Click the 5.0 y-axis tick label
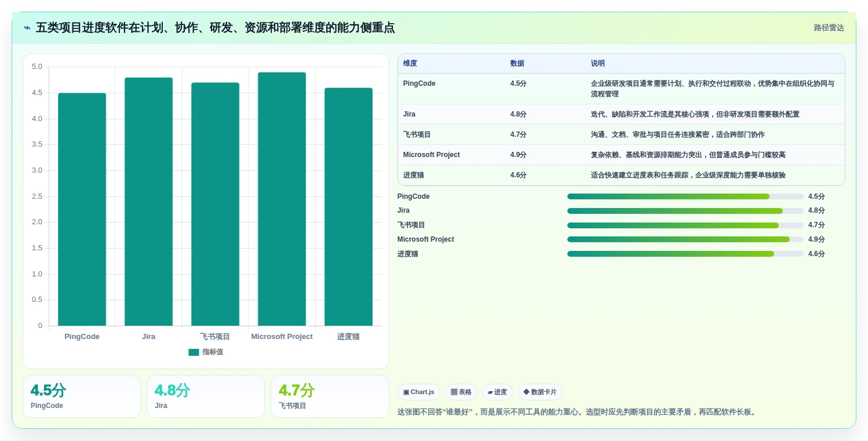 pos(37,67)
